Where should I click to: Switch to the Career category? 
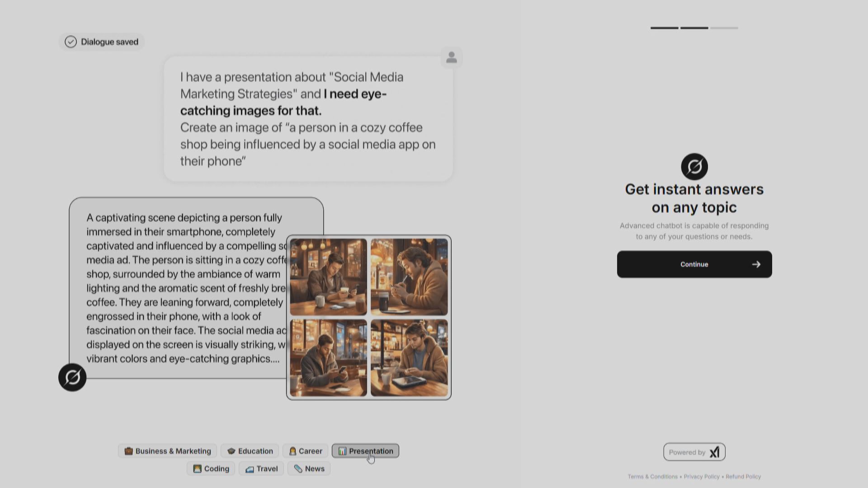coord(306,451)
